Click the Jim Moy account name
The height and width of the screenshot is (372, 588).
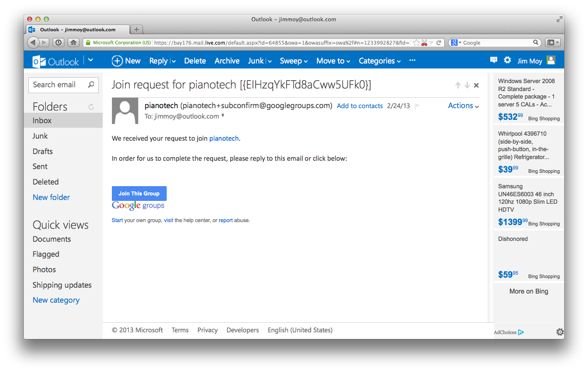point(530,61)
